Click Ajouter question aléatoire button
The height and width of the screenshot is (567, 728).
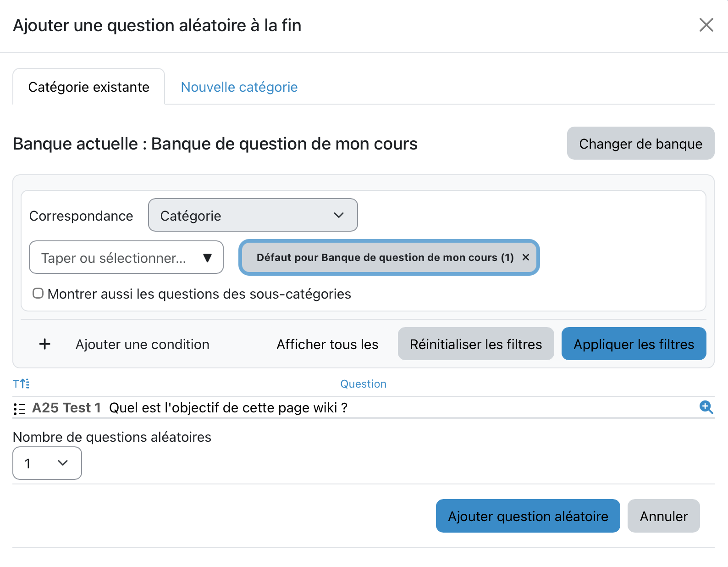tap(528, 516)
